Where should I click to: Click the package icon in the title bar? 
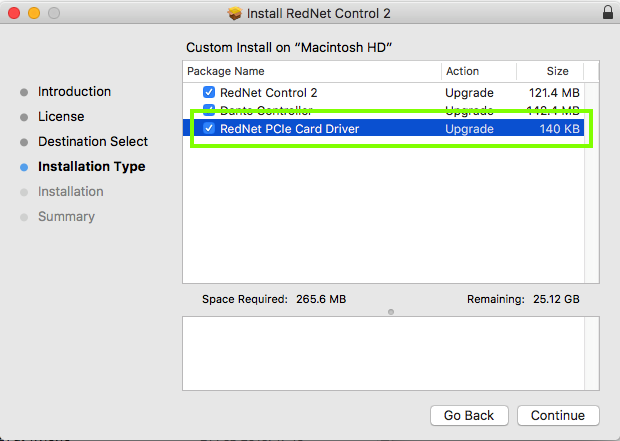[235, 13]
